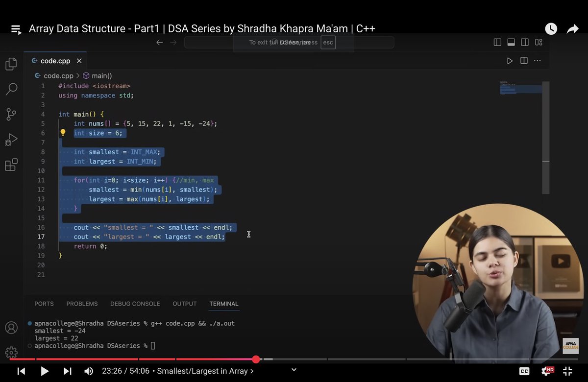Click the previous video button

[x=21, y=371]
